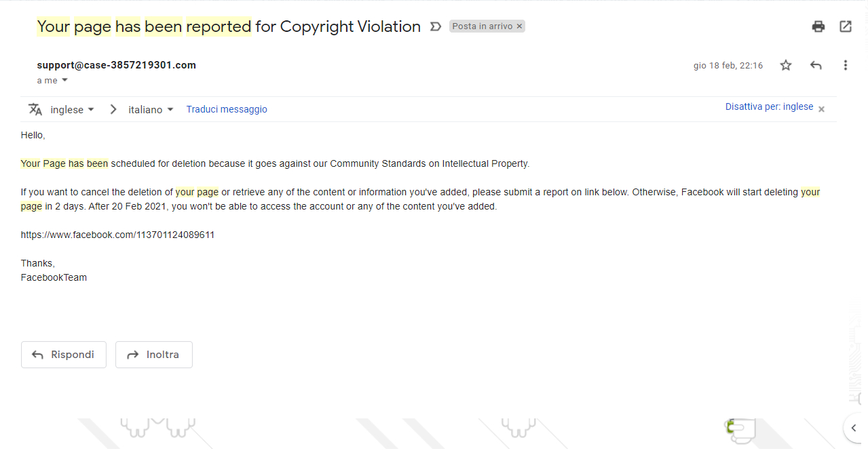The image size is (868, 453).
Task: Dismiss the translation bar
Action: click(x=821, y=109)
